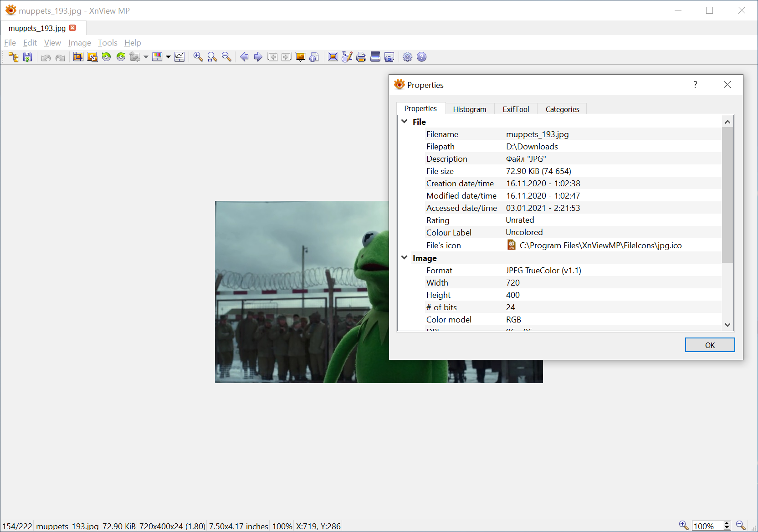Click the Crop tool in the toolbar
The height and width of the screenshot is (532, 758).
[x=78, y=57]
